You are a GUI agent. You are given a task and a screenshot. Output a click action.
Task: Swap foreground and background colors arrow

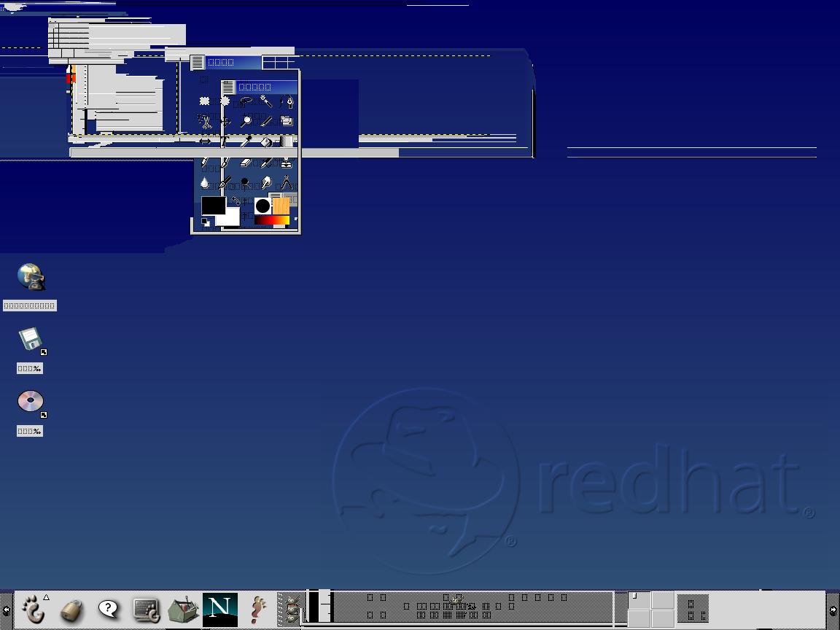[236, 201]
